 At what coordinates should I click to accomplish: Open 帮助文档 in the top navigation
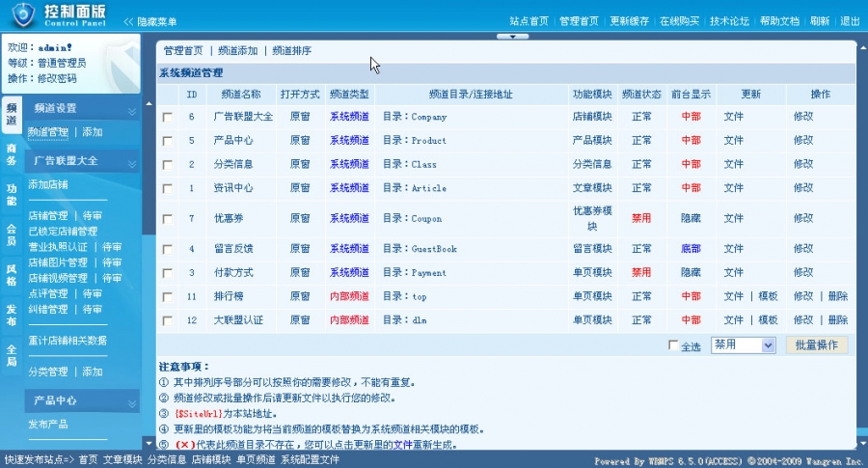pyautogui.click(x=779, y=21)
